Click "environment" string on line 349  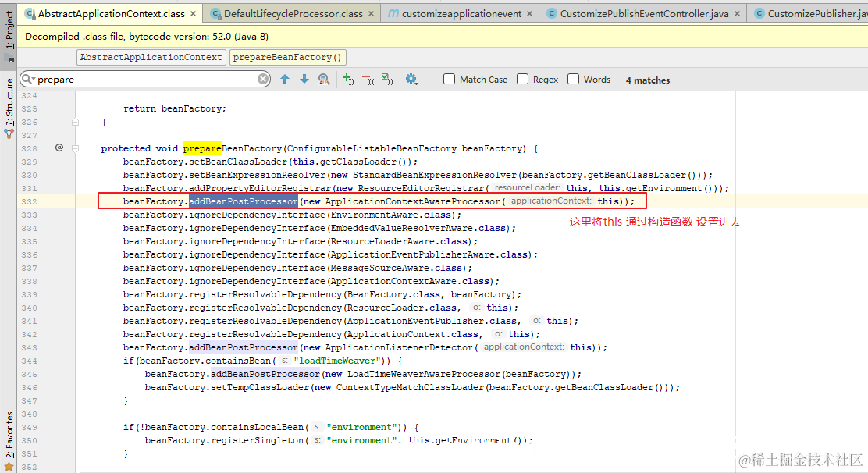tap(361, 427)
